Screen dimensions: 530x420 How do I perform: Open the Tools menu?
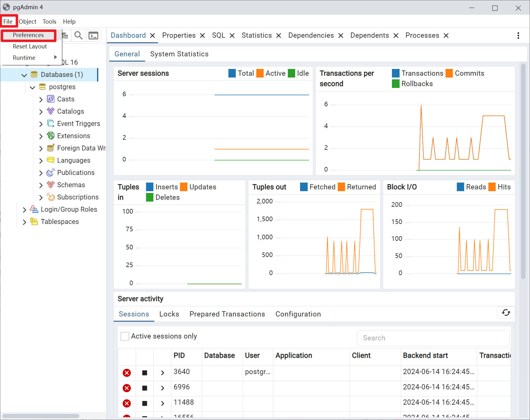click(49, 21)
